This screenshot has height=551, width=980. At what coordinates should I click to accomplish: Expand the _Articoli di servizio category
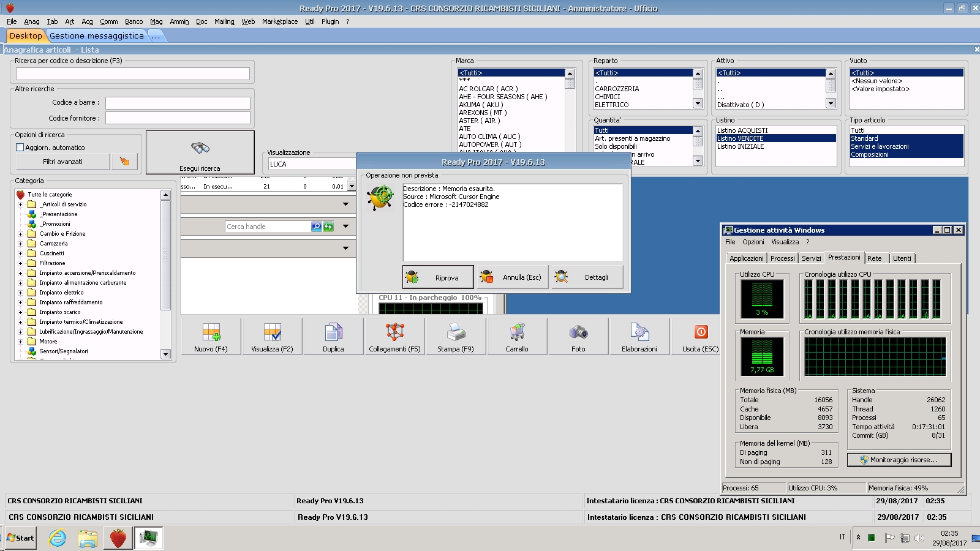[x=20, y=204]
